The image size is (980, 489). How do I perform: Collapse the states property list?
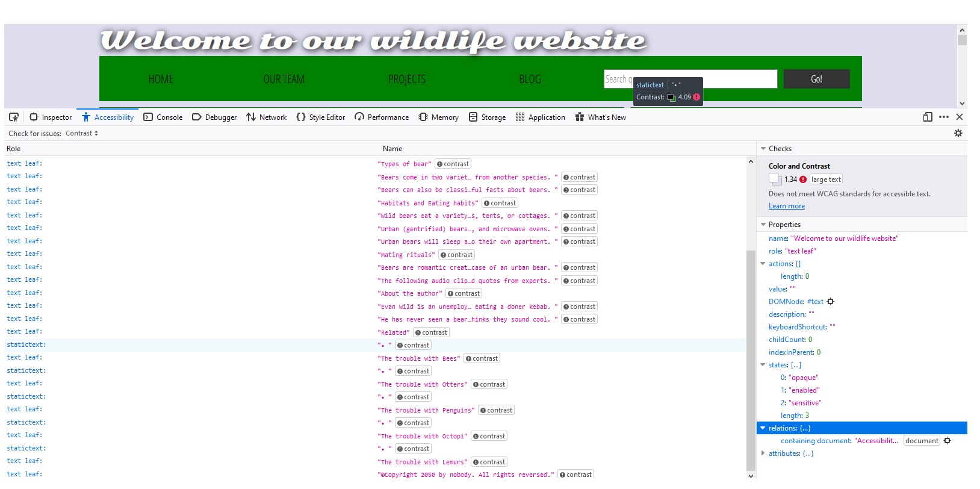coord(763,365)
